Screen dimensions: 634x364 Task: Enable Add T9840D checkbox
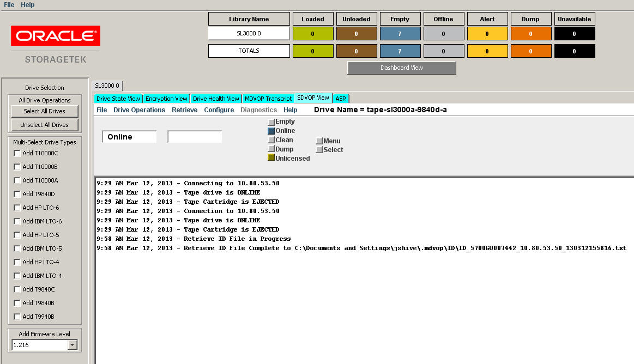17,194
